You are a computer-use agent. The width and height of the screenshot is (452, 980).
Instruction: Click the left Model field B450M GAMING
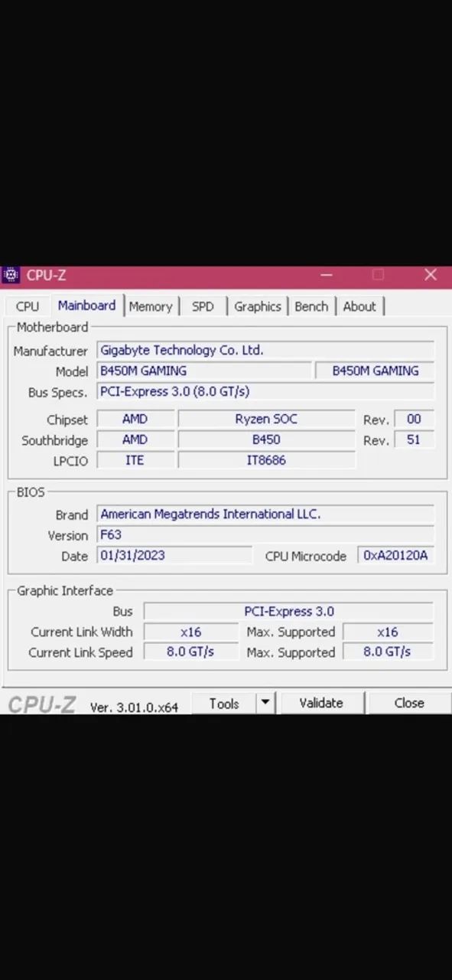(x=204, y=371)
